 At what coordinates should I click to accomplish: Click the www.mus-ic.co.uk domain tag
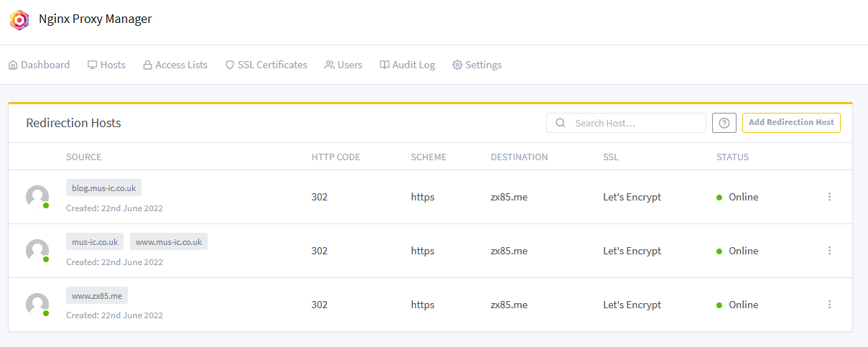tap(169, 241)
